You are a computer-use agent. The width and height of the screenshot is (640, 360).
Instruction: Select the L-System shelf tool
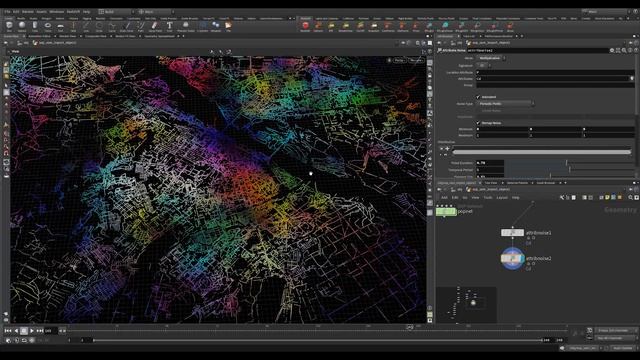[x=203, y=27]
